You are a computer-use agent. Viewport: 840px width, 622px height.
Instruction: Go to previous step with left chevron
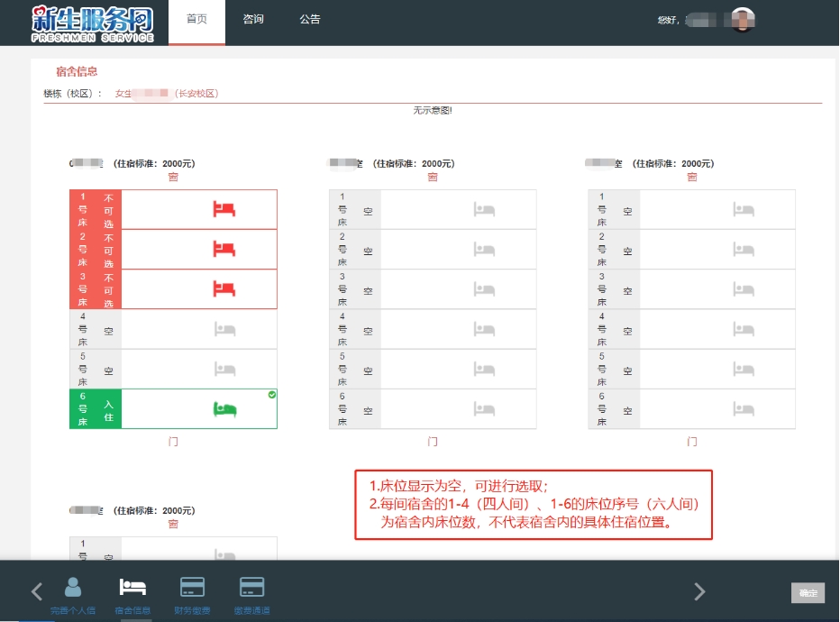click(x=37, y=591)
